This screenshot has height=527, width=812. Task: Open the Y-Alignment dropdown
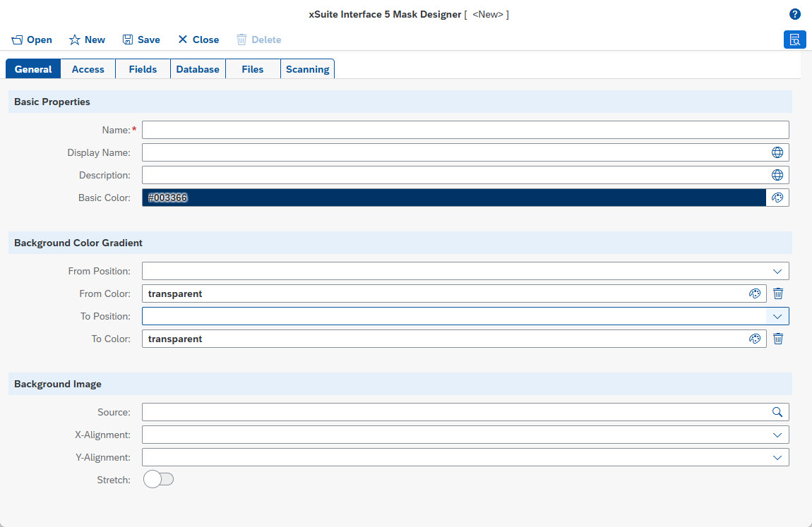coord(777,457)
